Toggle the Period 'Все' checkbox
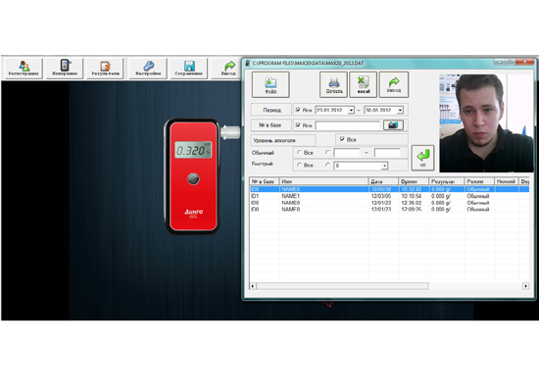Screen dimensions: 539x392 click(x=298, y=110)
